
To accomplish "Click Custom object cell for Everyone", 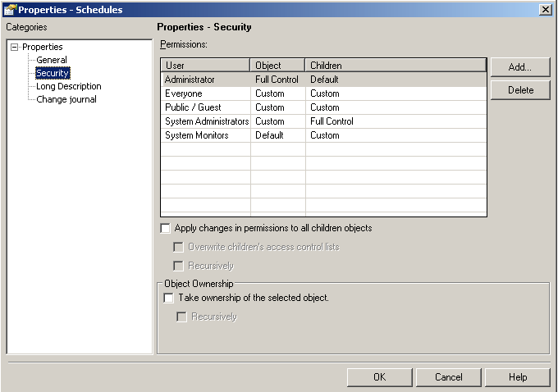I will 278,93.
